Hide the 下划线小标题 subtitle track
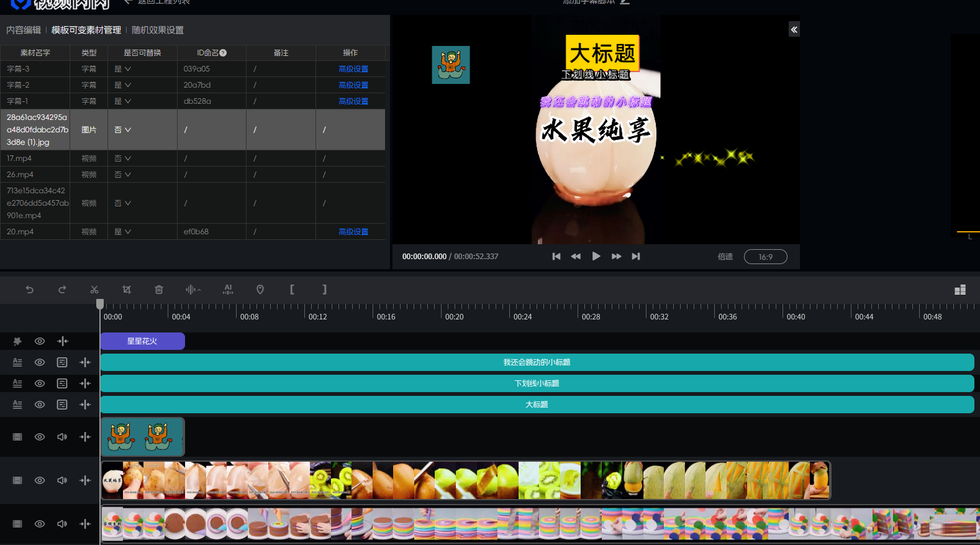This screenshot has height=545, width=980. pyautogui.click(x=40, y=383)
